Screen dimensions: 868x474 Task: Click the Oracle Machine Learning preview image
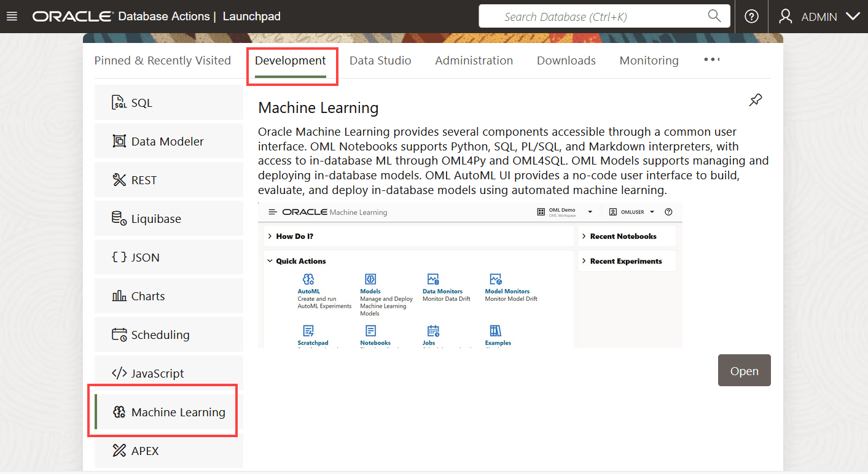coord(470,276)
